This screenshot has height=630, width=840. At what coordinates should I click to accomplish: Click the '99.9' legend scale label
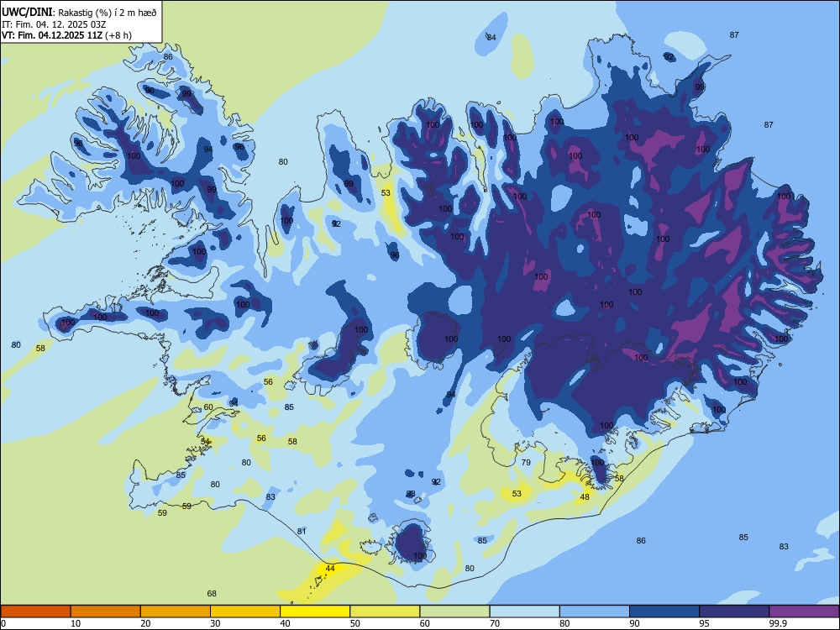click(x=778, y=623)
